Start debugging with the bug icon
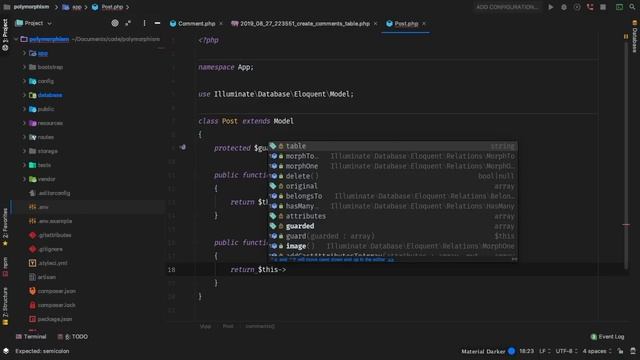 tap(564, 7)
